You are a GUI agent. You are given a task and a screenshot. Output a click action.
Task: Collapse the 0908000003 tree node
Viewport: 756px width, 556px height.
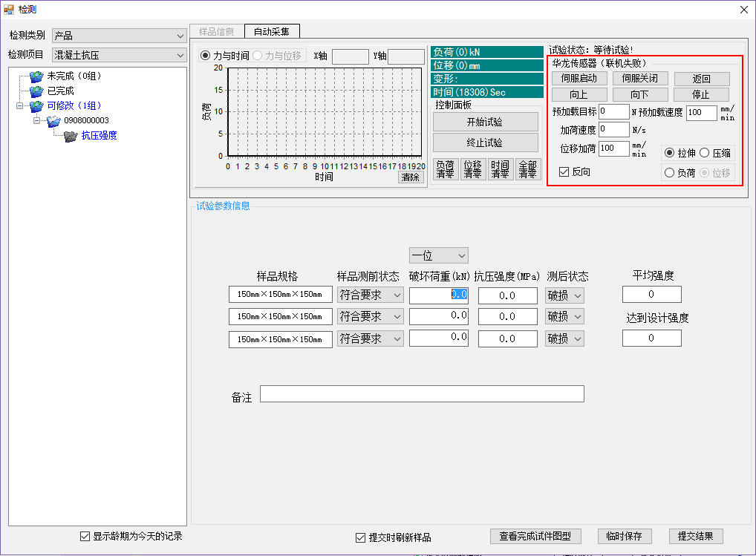click(36, 120)
